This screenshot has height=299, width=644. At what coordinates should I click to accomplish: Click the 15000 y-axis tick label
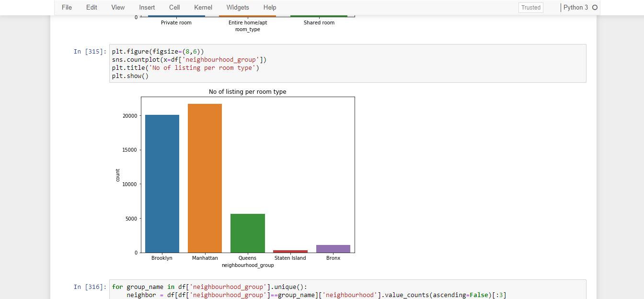pyautogui.click(x=130, y=150)
